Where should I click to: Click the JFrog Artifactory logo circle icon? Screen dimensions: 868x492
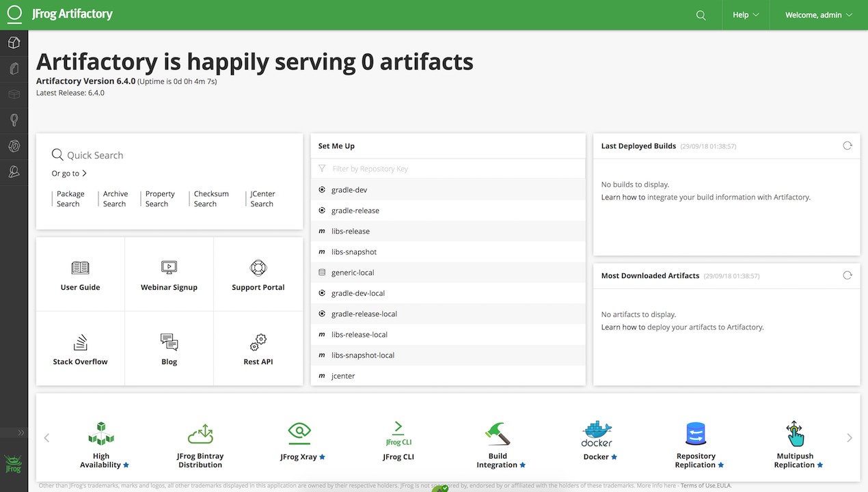pyautogui.click(x=14, y=14)
